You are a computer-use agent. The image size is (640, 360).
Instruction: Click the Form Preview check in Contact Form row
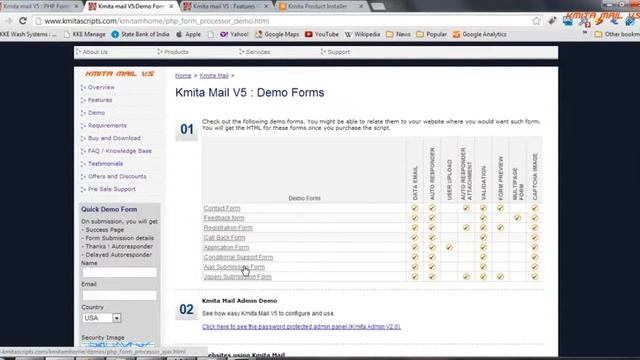click(500, 208)
